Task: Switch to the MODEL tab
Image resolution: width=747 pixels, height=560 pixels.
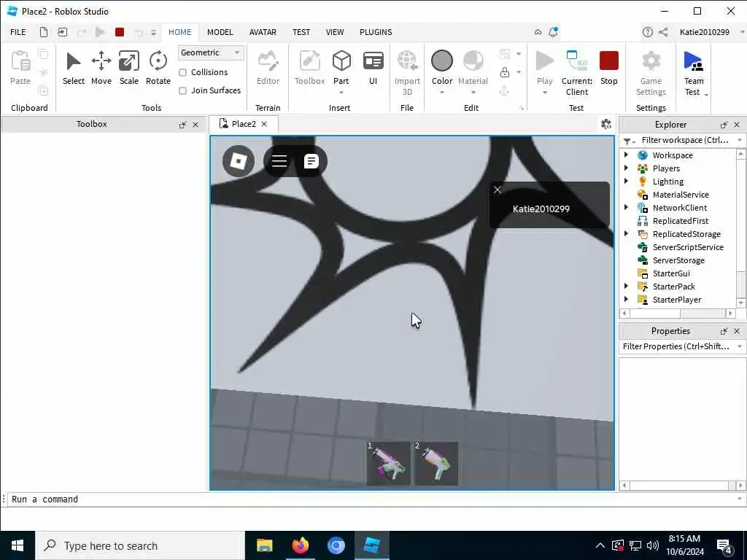Action: coord(220,32)
